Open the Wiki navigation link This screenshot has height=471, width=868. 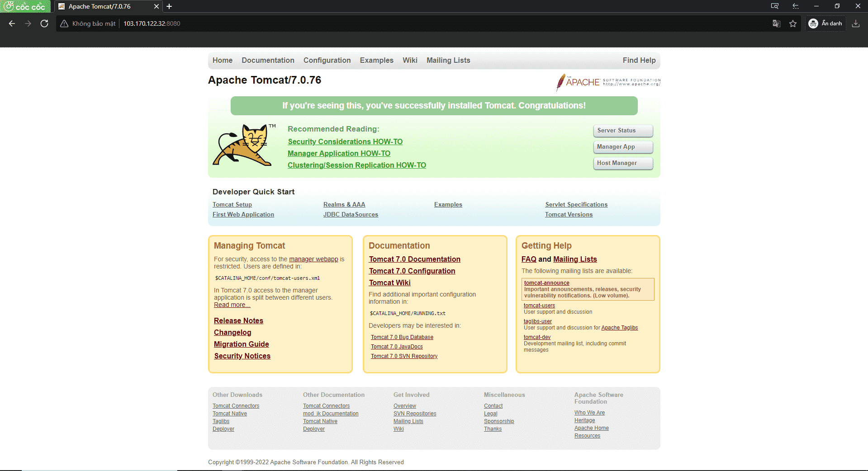click(410, 60)
